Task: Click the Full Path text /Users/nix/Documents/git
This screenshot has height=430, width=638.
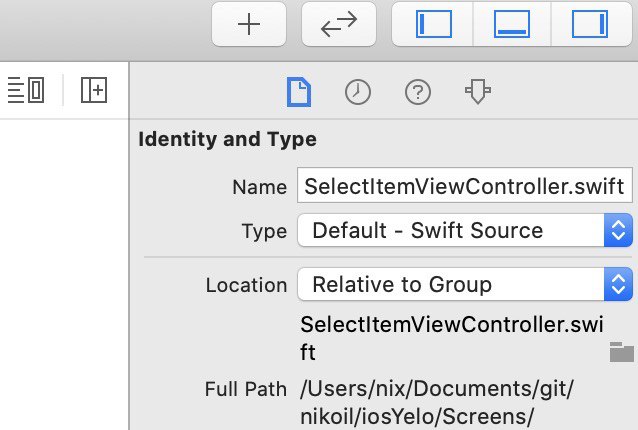Action: [x=436, y=389]
